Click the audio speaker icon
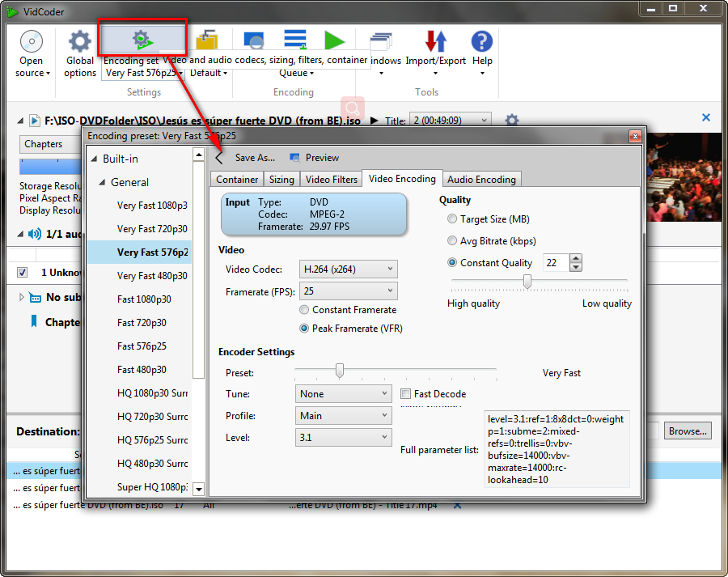The image size is (728, 577). (35, 234)
